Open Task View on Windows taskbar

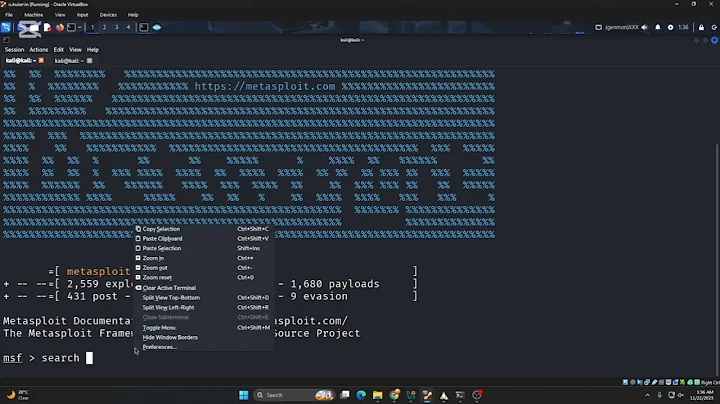(345, 395)
